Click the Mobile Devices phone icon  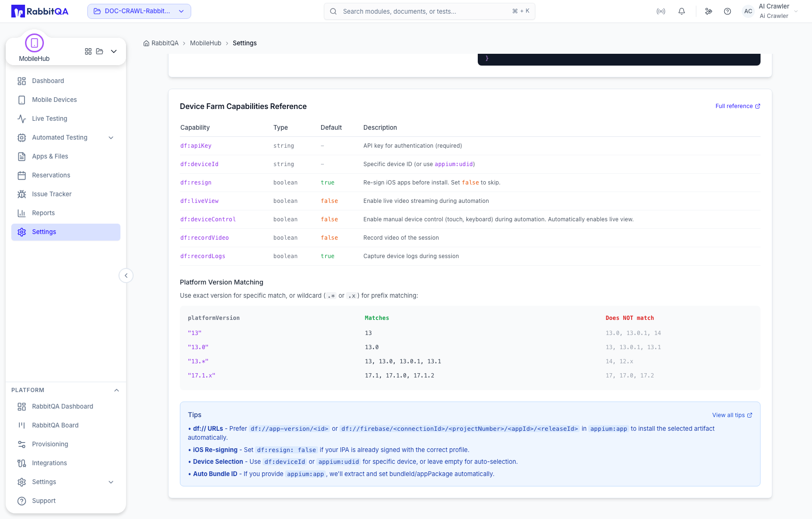pos(22,100)
